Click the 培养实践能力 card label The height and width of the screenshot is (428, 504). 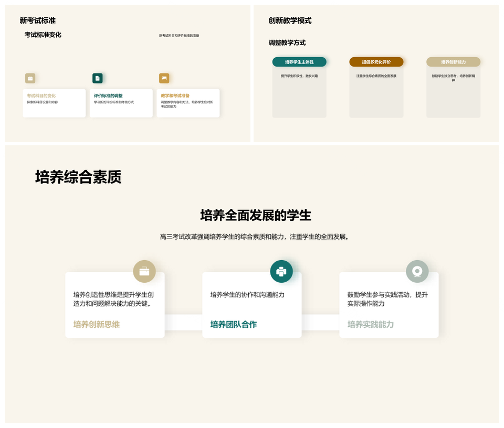(x=371, y=324)
